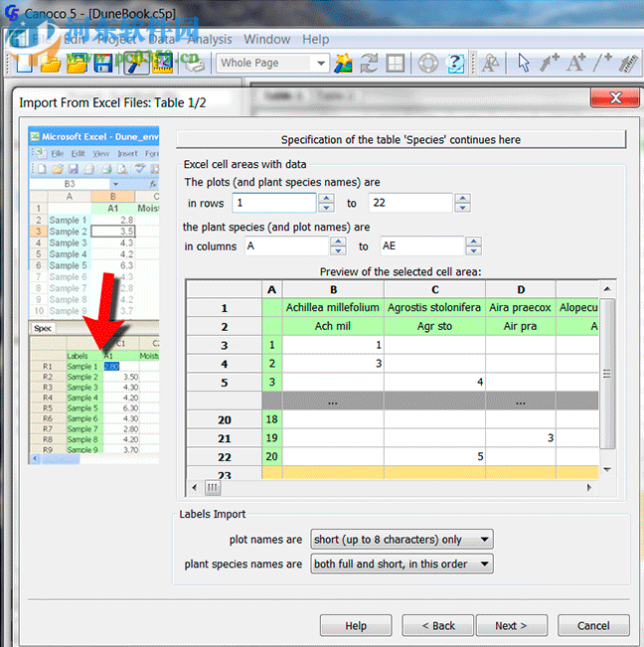Viewport: 644px width, 647px height.
Task: Click the New project toolbar icon
Action: 24,64
